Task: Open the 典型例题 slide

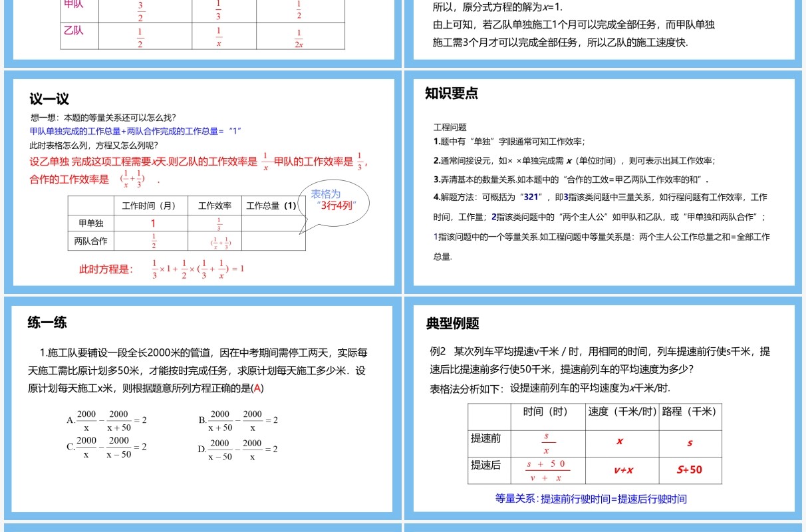Action: (x=604, y=408)
